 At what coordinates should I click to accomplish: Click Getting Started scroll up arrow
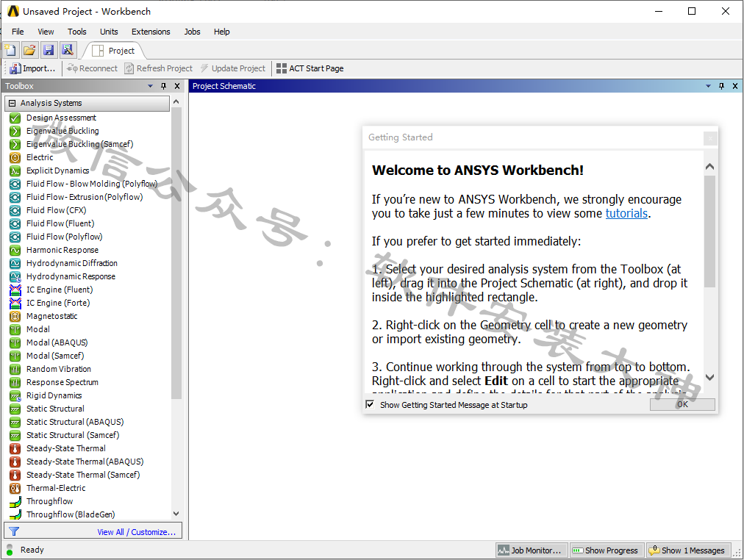(x=709, y=166)
